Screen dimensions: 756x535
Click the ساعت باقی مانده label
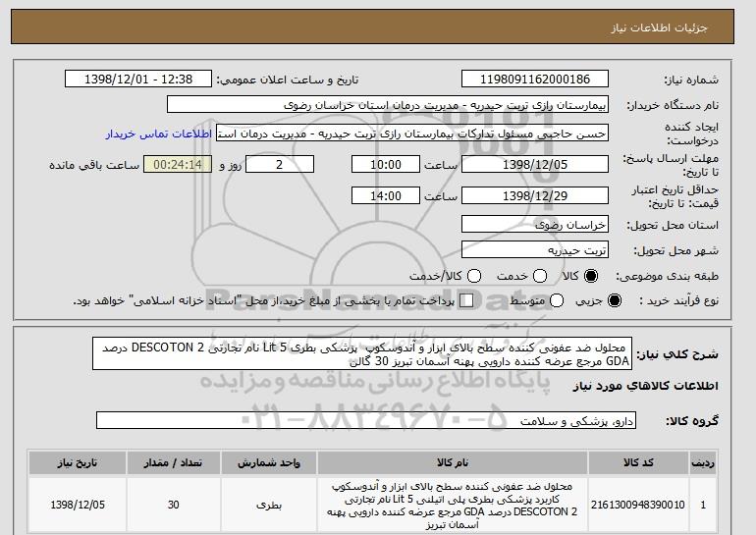coord(94,165)
